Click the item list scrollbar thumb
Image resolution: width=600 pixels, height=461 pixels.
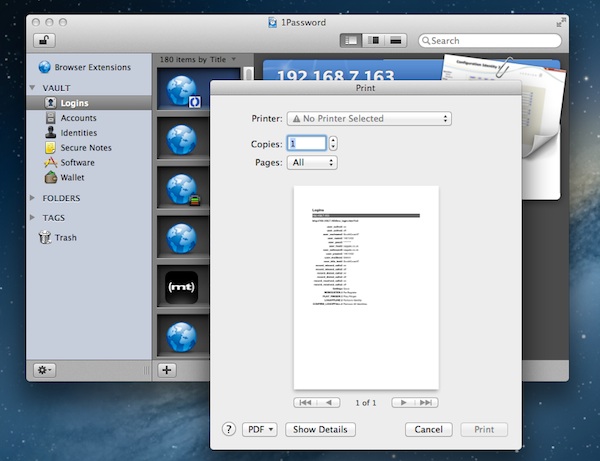pos(248,74)
